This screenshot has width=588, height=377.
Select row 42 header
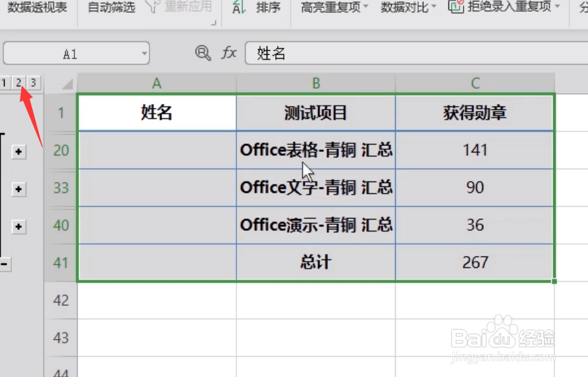coord(61,300)
